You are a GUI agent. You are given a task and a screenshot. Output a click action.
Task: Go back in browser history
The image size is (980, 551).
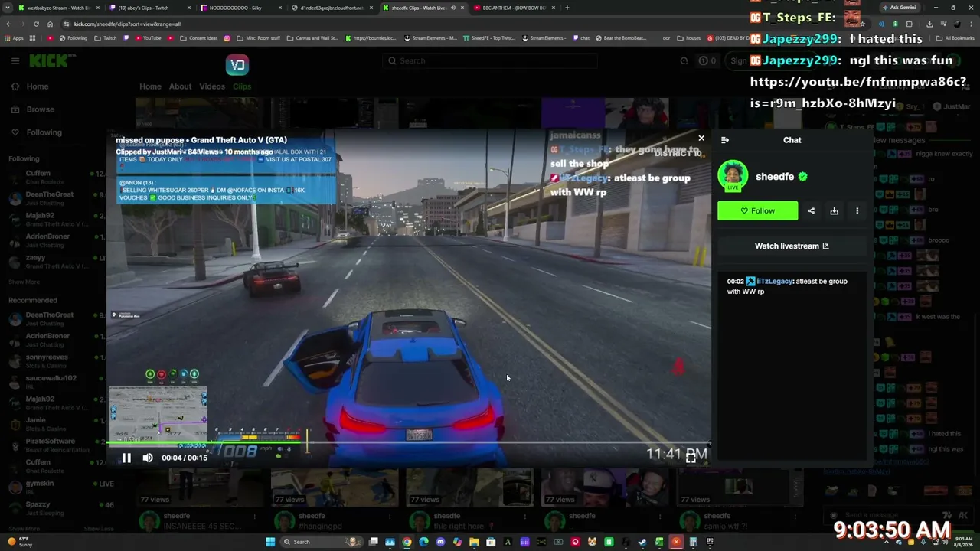coord(9,24)
